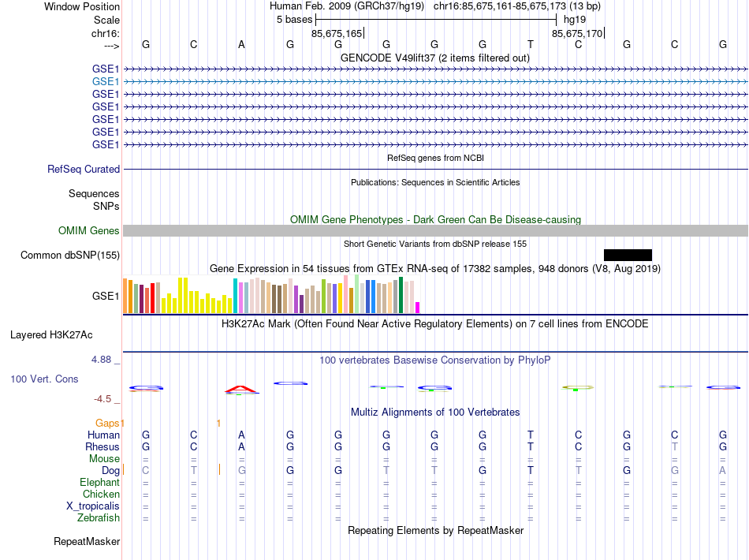The height and width of the screenshot is (560, 749).
Task: Click the Human Feb. 2009 (GRCh37/hg19) assembly text
Action: tap(347, 6)
